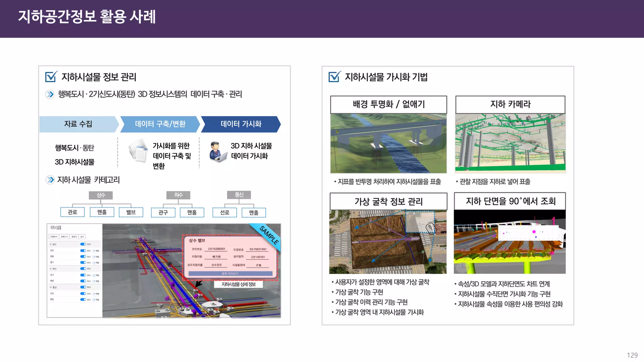Image resolution: width=644 pixels, height=362 pixels.
Task: Click the fourth small button in the panel toolbar
Action: pyautogui.click(x=82, y=237)
